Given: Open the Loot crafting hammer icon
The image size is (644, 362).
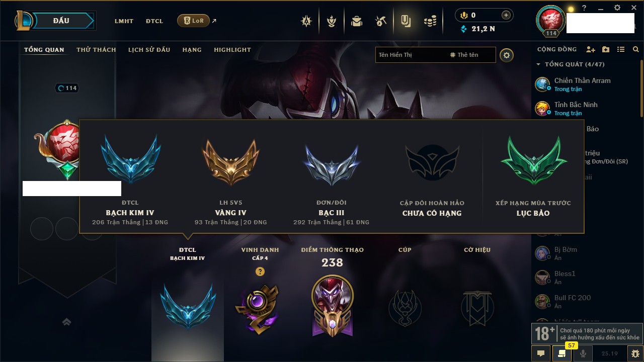Looking at the screenshot, I should pyautogui.click(x=381, y=21).
